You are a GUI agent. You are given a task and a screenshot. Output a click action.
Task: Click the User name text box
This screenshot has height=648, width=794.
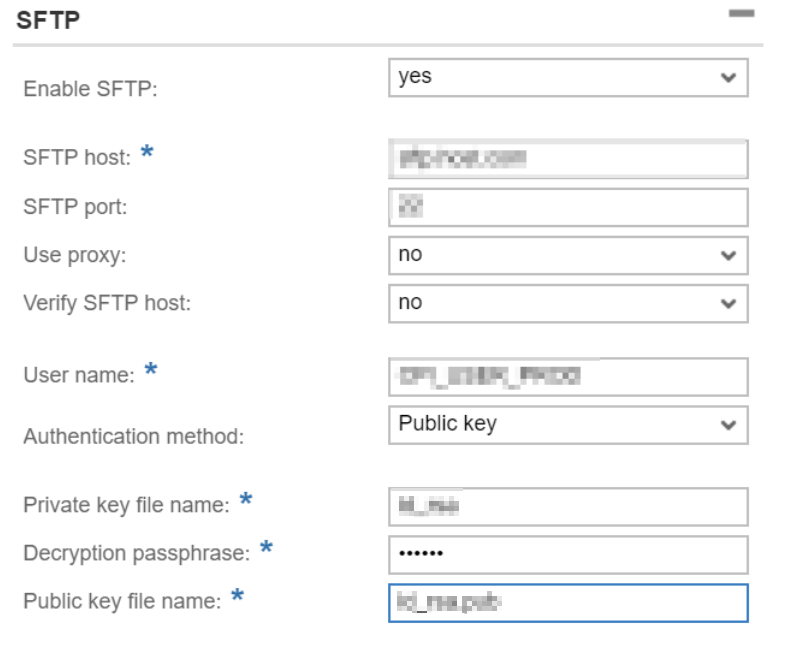tap(567, 376)
